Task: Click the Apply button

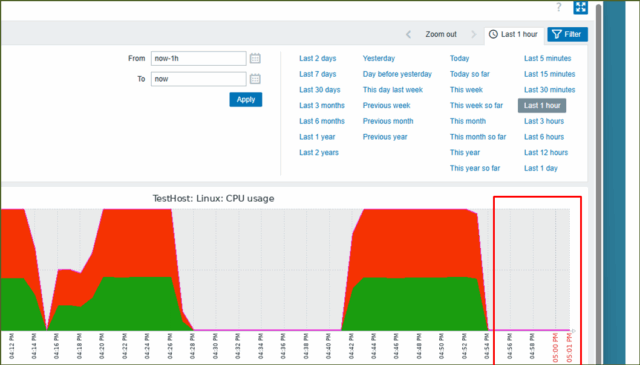Action: tap(246, 100)
